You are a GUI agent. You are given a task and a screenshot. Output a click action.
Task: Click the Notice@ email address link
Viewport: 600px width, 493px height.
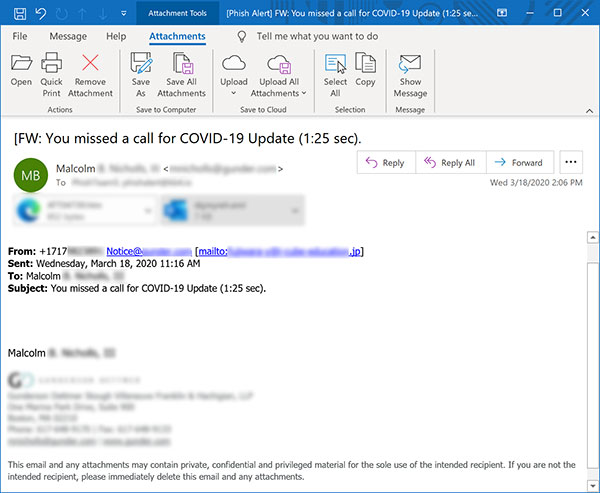[x=149, y=251]
